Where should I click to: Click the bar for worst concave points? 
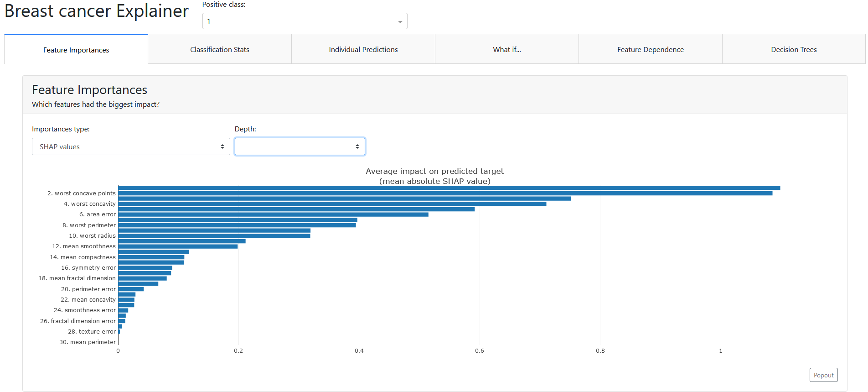click(x=444, y=193)
